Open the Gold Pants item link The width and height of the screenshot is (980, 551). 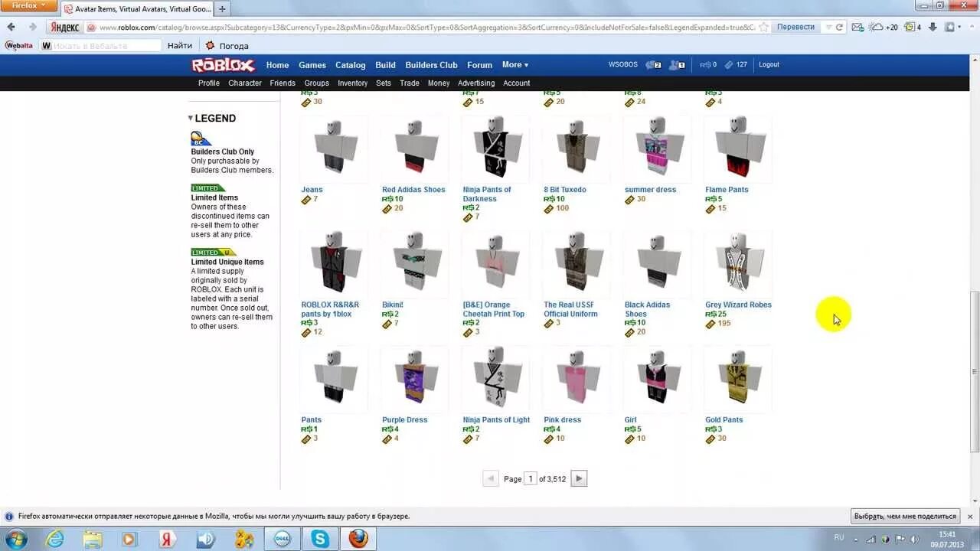(x=724, y=419)
